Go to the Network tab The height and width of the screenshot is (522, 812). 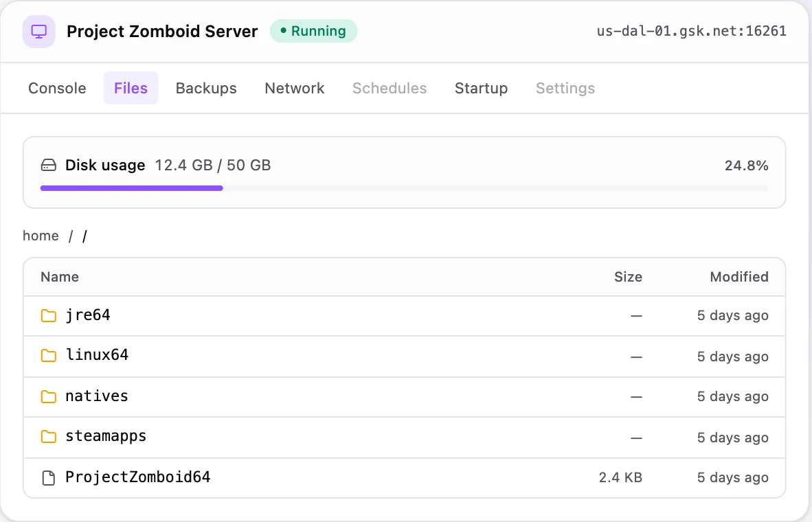coord(295,88)
